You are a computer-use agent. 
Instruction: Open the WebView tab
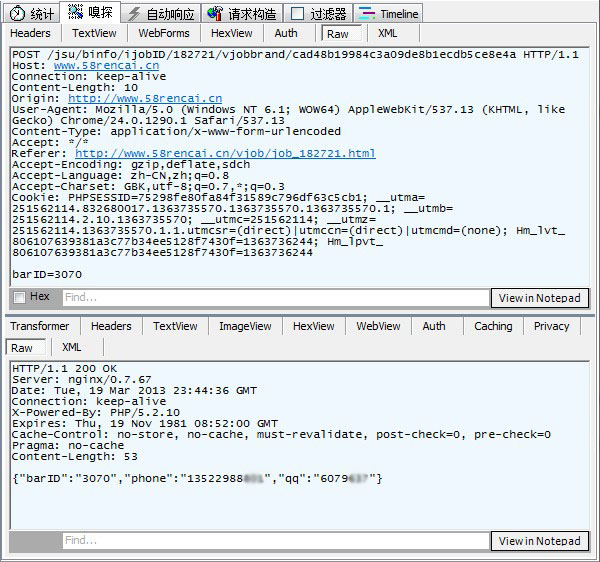[378, 326]
